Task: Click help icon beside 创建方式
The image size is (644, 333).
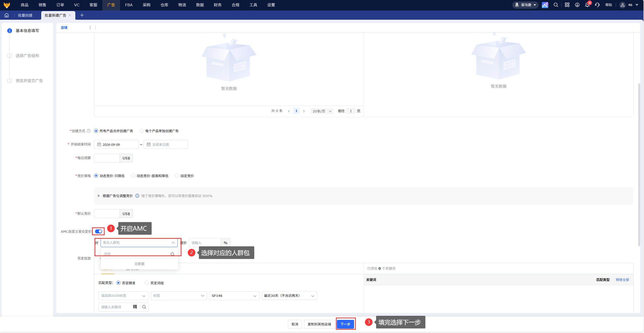Action: [x=89, y=131]
